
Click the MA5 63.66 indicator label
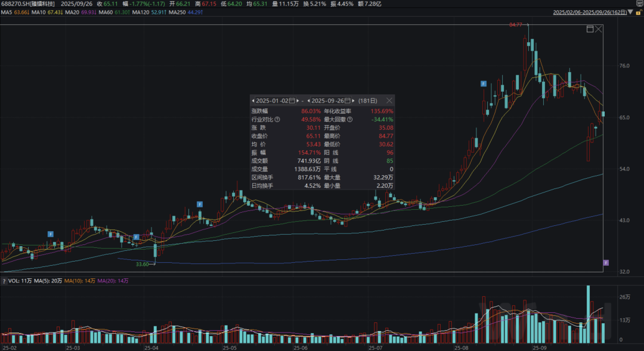click(x=15, y=13)
